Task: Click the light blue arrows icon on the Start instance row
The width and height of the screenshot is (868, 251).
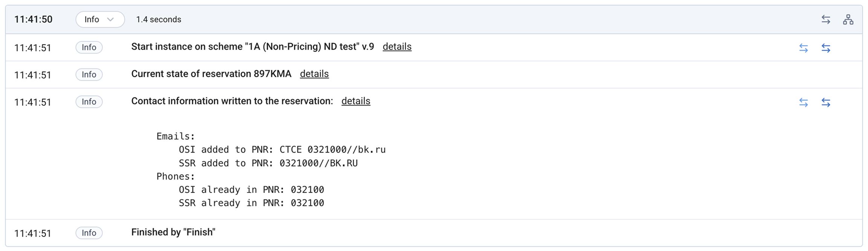Action: pyautogui.click(x=804, y=48)
